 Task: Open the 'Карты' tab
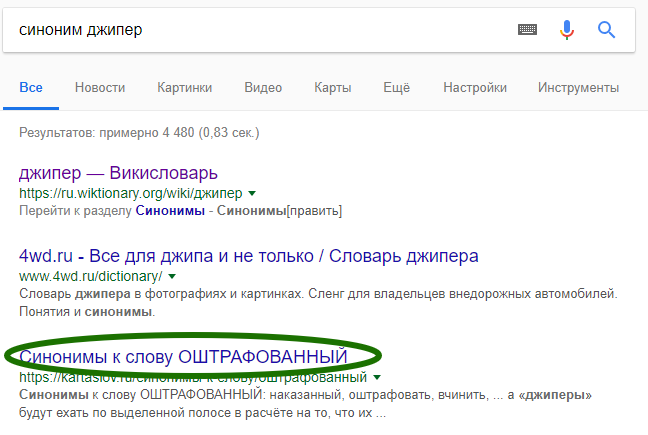[333, 88]
